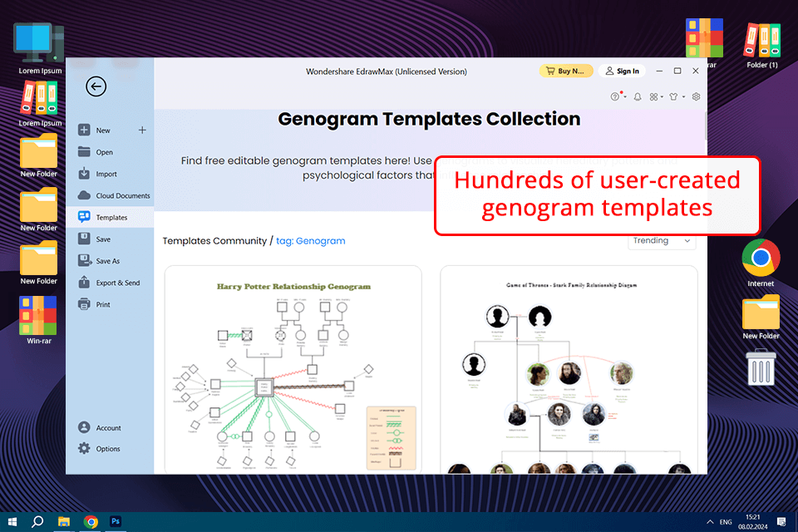Click the Buy Now button

pos(566,71)
